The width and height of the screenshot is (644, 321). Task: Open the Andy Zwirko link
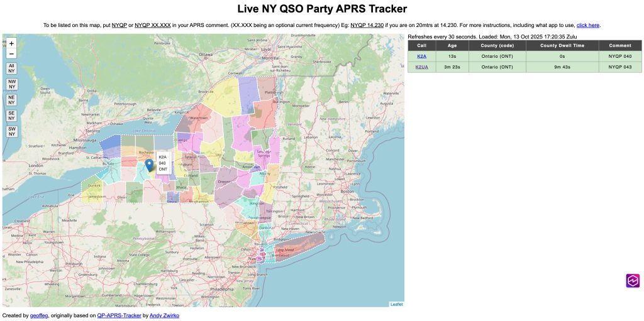coord(164,315)
